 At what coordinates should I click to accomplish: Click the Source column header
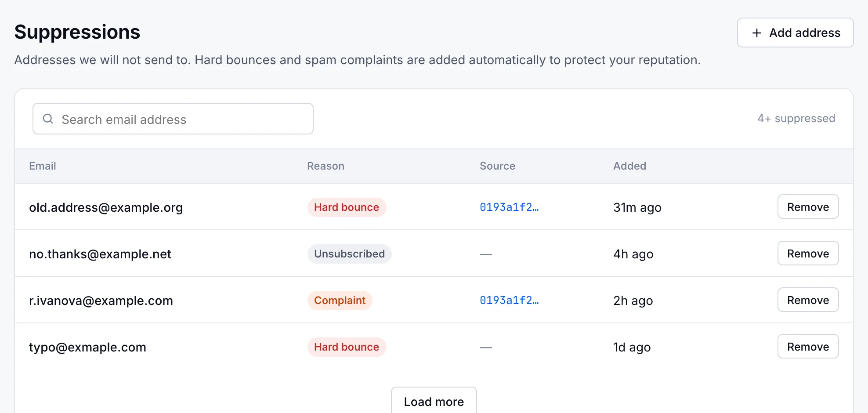[x=497, y=166]
